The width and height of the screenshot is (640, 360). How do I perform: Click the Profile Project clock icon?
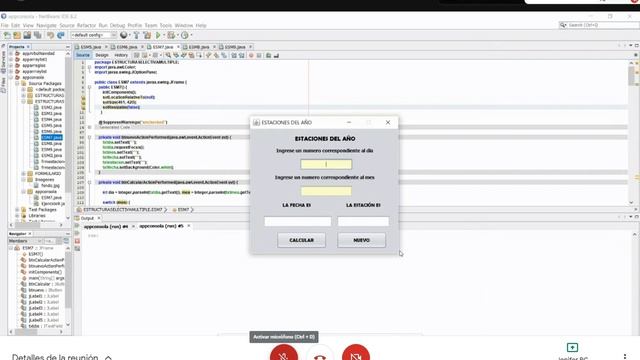(185, 36)
